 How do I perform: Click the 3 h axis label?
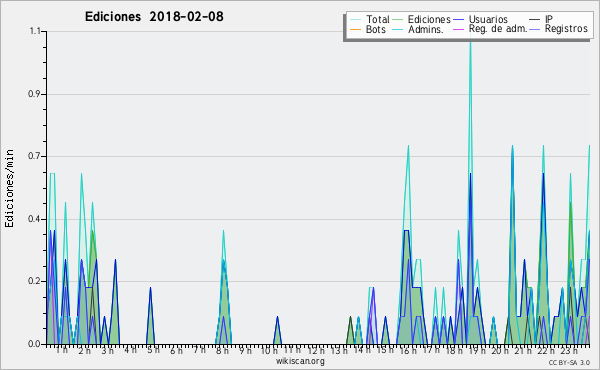[108, 350]
